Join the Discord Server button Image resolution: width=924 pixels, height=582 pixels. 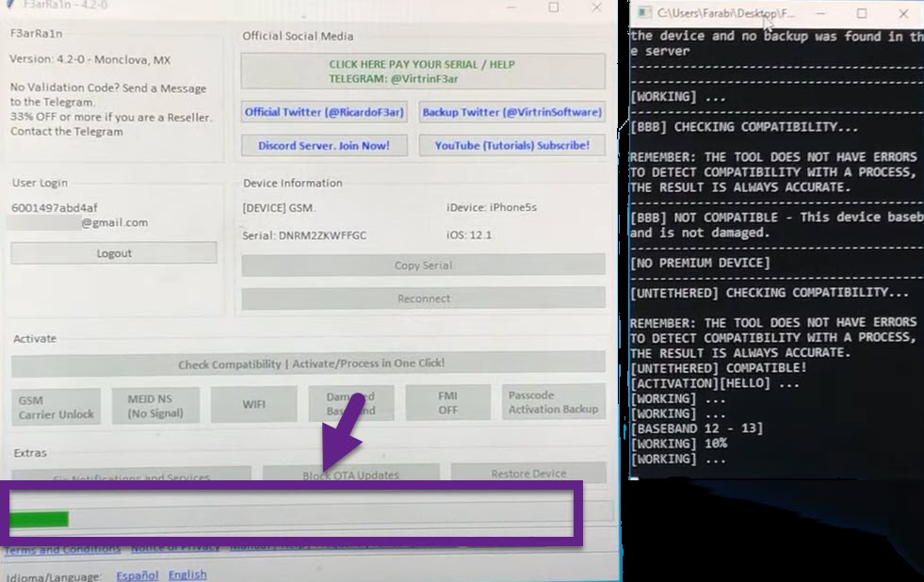click(x=324, y=145)
